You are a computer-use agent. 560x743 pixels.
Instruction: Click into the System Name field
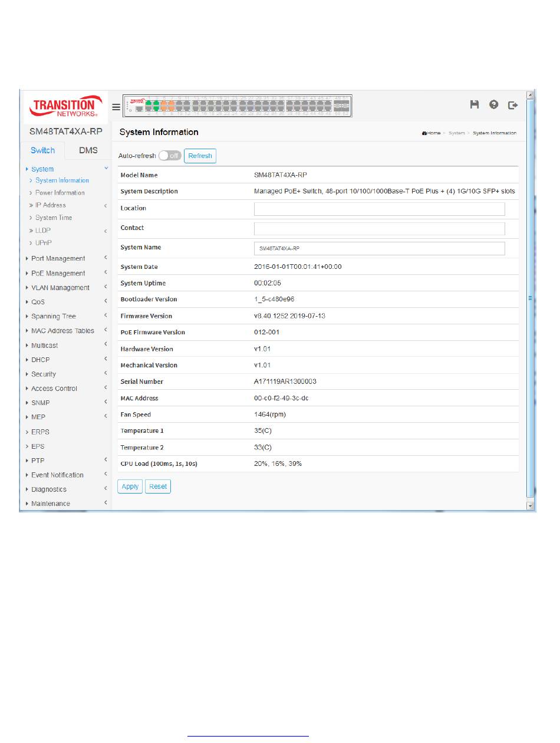tap(380, 248)
